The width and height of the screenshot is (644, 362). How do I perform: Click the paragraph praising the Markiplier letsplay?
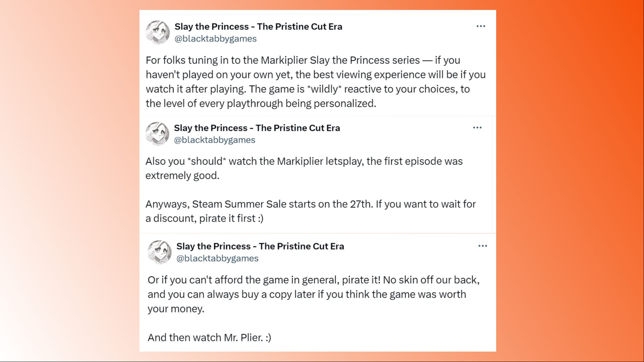pos(304,168)
